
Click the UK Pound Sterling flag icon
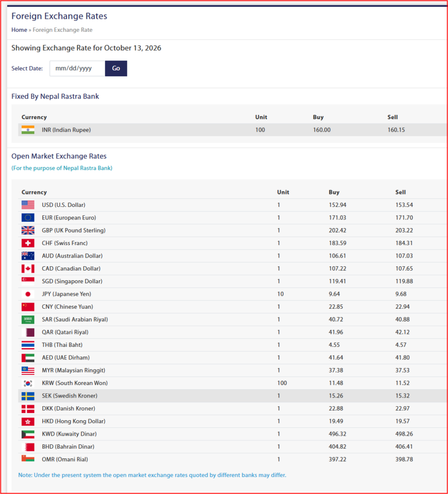27,230
